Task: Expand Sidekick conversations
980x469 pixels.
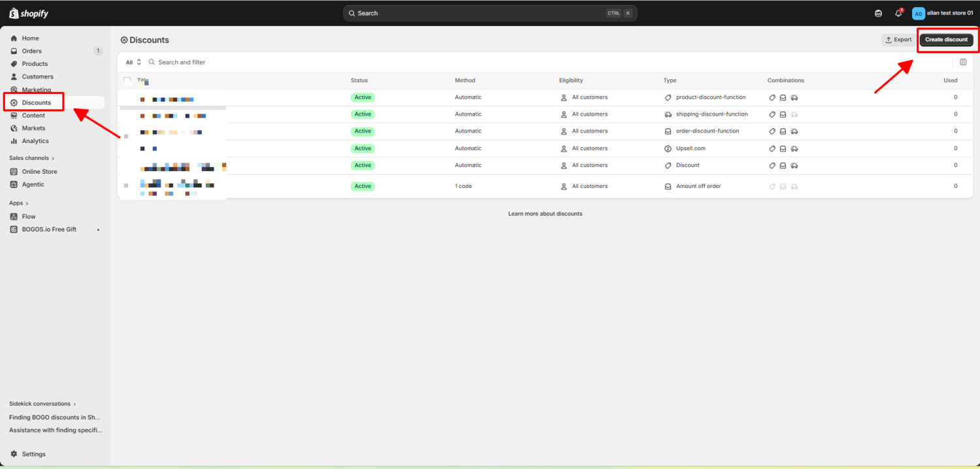Action: point(42,404)
